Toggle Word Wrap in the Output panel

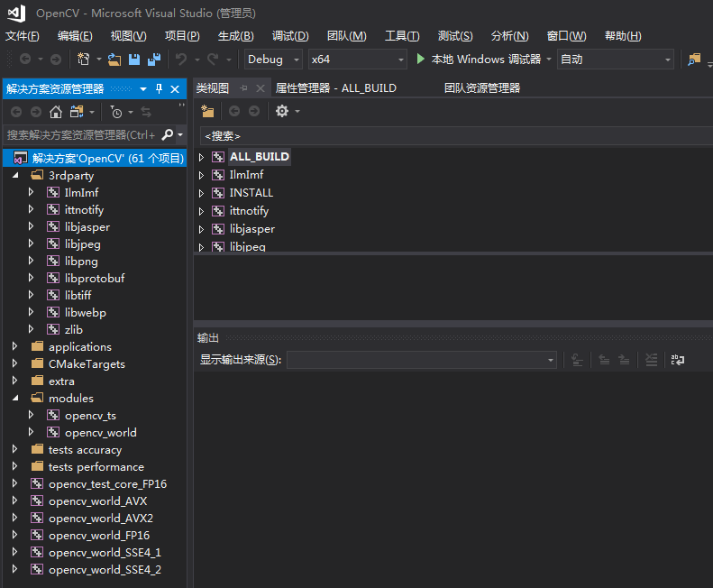(x=678, y=360)
